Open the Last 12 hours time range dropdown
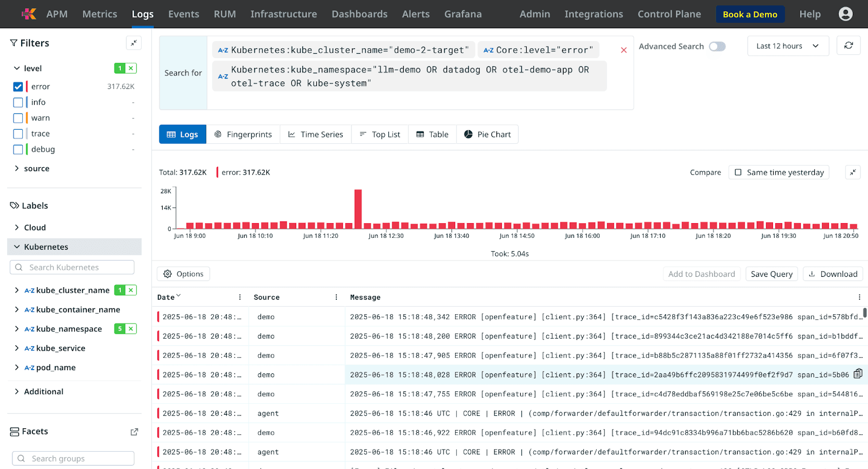This screenshot has width=868, height=469. (x=788, y=46)
